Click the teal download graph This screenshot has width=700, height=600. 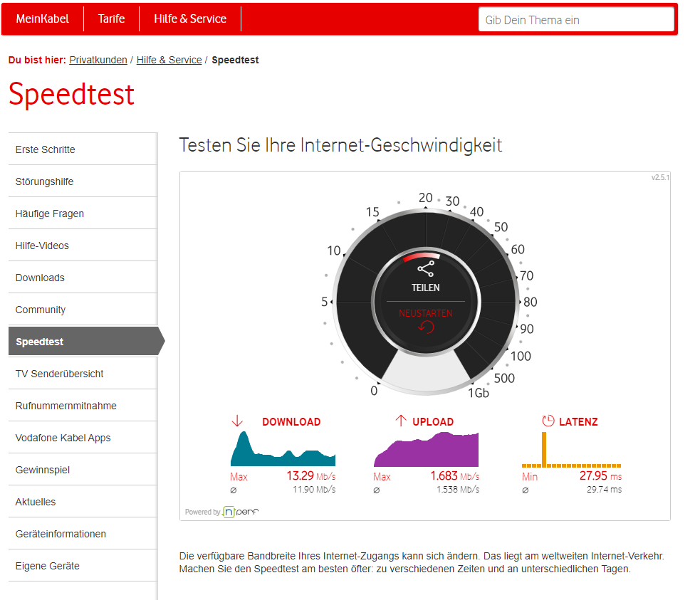click(x=283, y=449)
